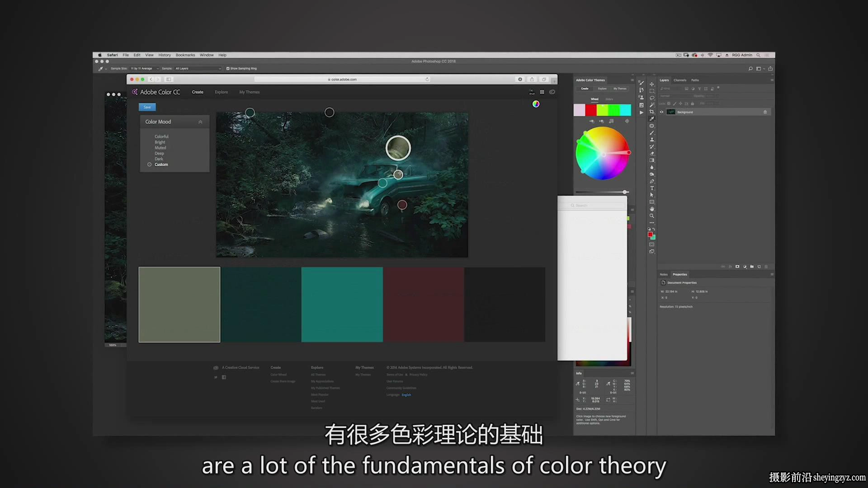Select the Horizontal Type tool

coord(652,188)
